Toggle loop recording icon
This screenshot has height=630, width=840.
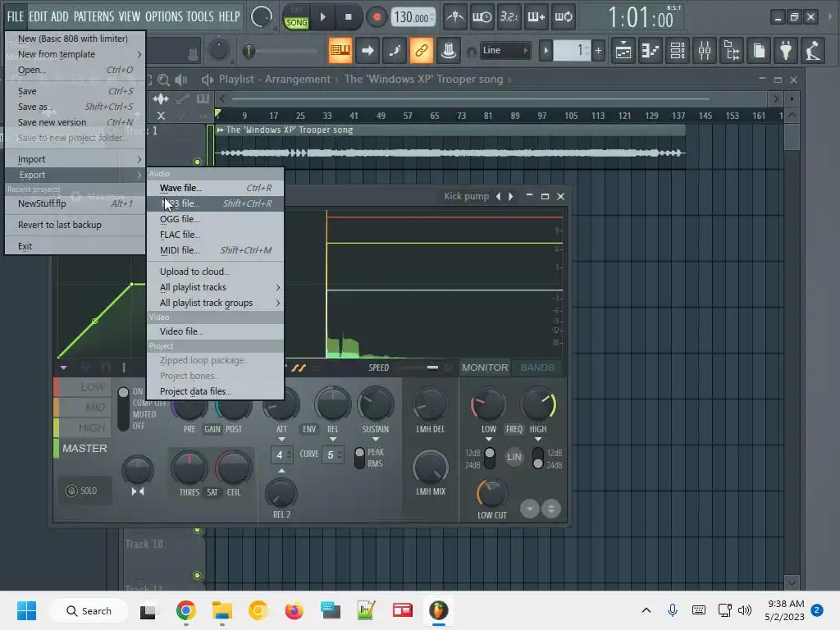(x=564, y=17)
